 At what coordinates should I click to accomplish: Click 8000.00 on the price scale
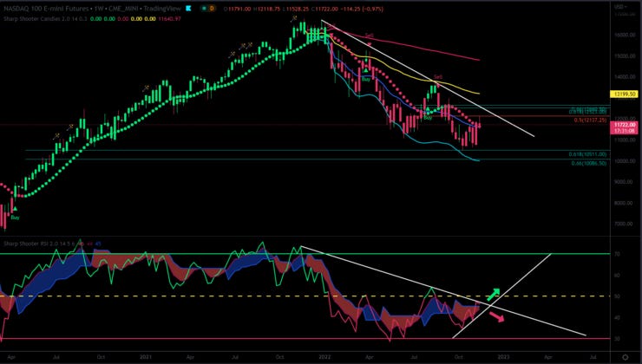pyautogui.click(x=625, y=204)
